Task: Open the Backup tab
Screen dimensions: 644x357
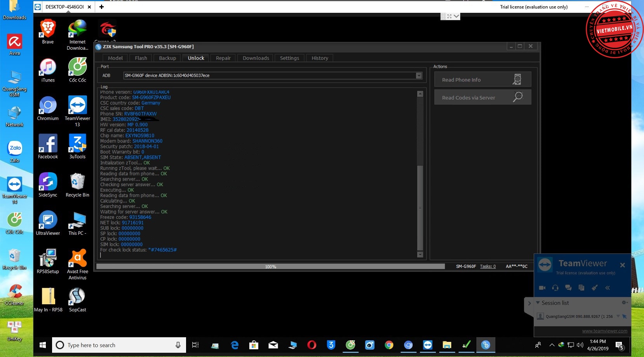Action: (x=167, y=58)
